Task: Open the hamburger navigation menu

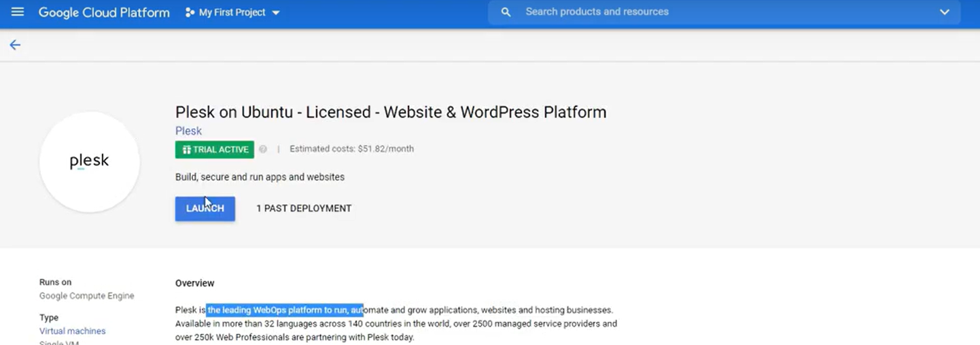Action: point(18,12)
